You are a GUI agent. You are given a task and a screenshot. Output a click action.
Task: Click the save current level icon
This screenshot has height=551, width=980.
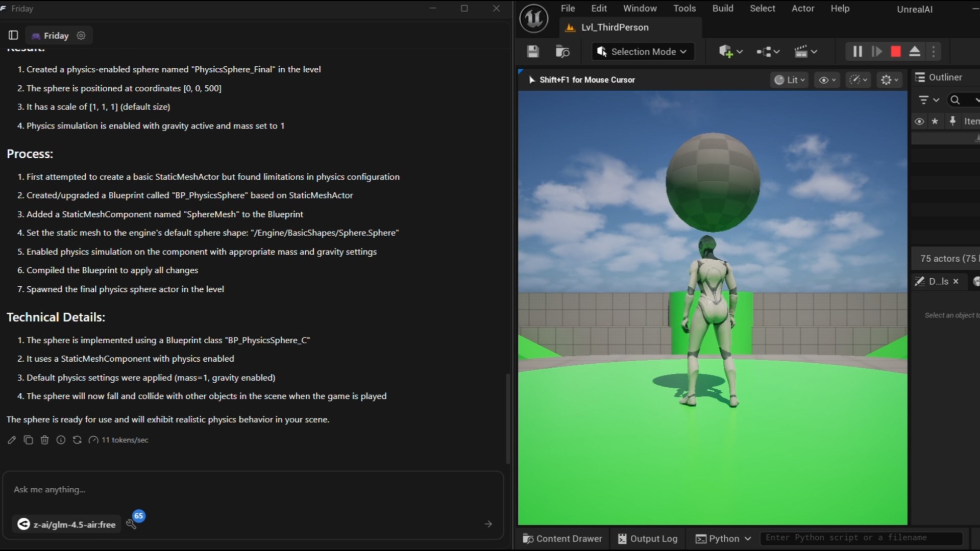[x=533, y=52]
